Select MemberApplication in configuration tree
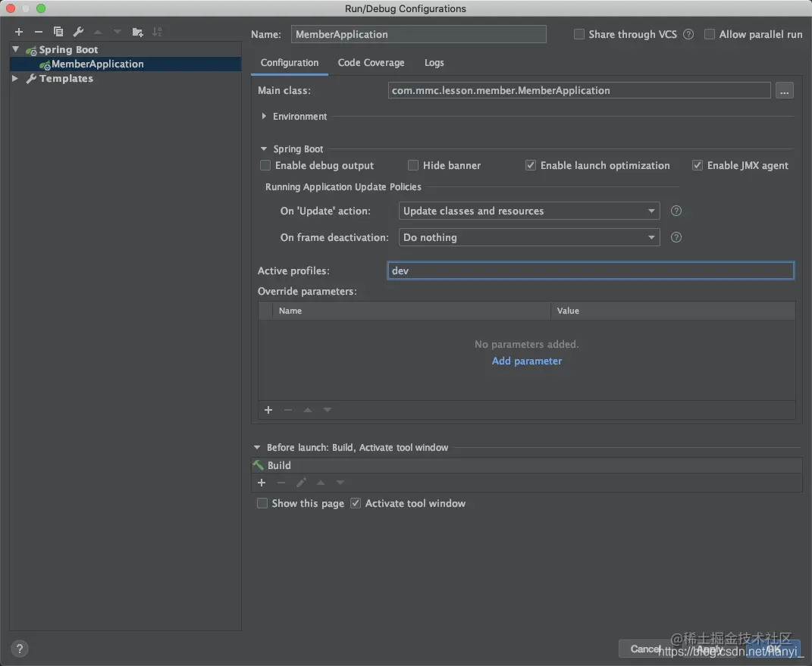Image resolution: width=812 pixels, height=666 pixels. coord(125,64)
